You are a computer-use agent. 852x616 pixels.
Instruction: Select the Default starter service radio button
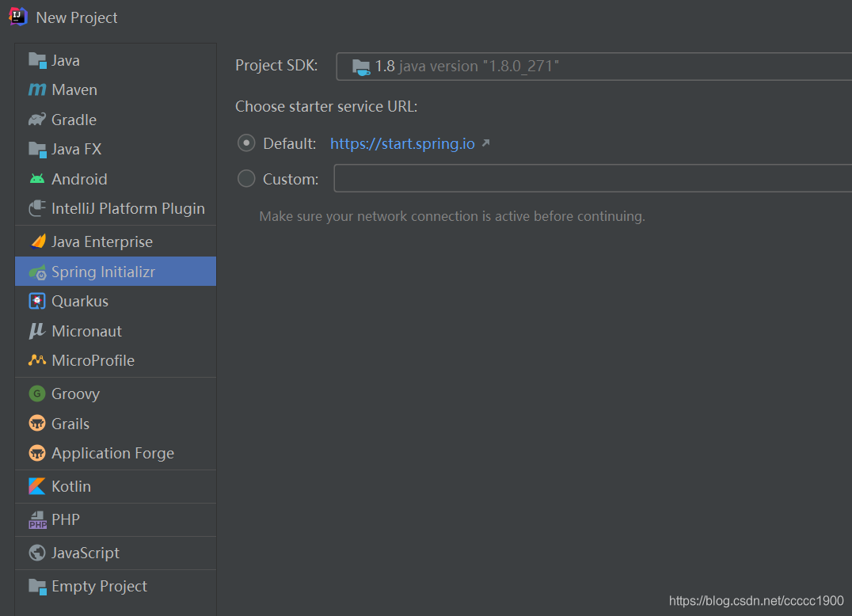[x=246, y=143]
